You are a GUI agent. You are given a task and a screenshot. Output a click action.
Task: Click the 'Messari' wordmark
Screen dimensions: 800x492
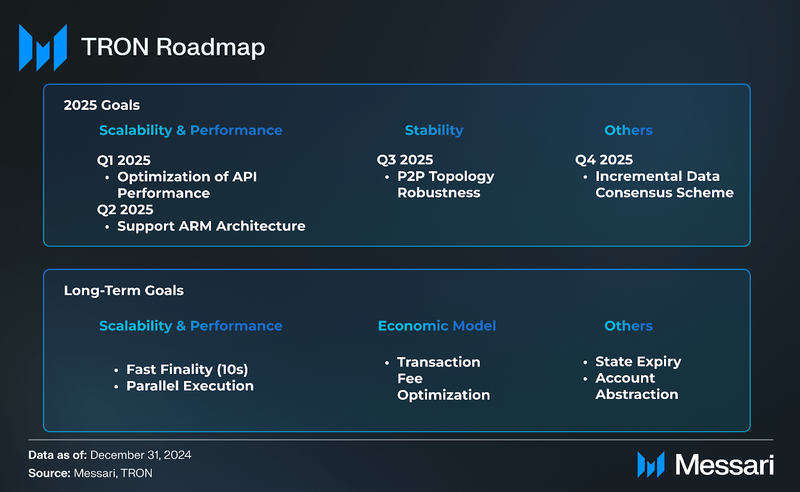(x=724, y=465)
